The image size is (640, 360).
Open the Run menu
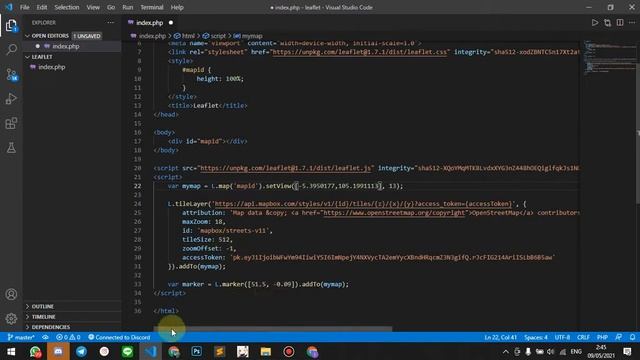tap(127, 7)
